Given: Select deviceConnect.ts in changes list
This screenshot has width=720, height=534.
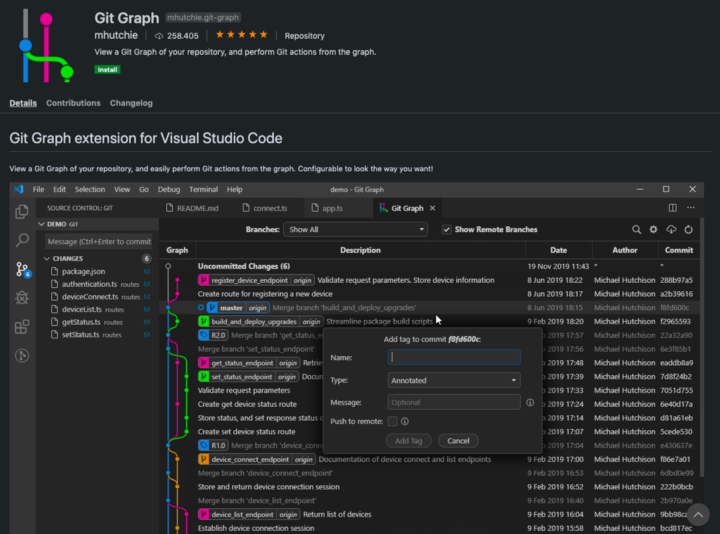Looking at the screenshot, I should coord(96,297).
